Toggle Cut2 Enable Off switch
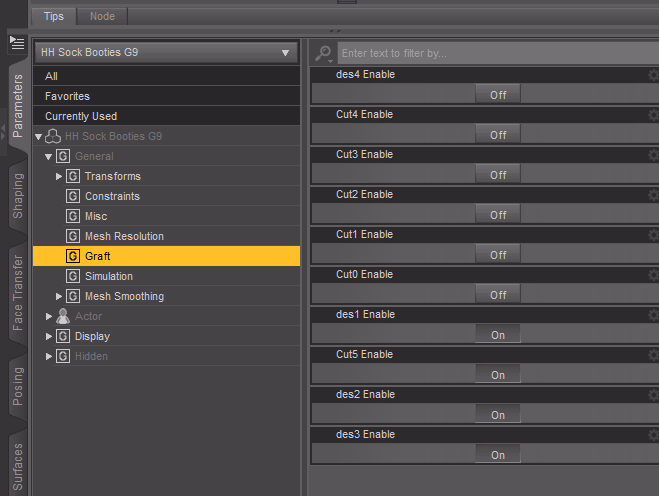The height and width of the screenshot is (496, 659). pyautogui.click(x=498, y=214)
